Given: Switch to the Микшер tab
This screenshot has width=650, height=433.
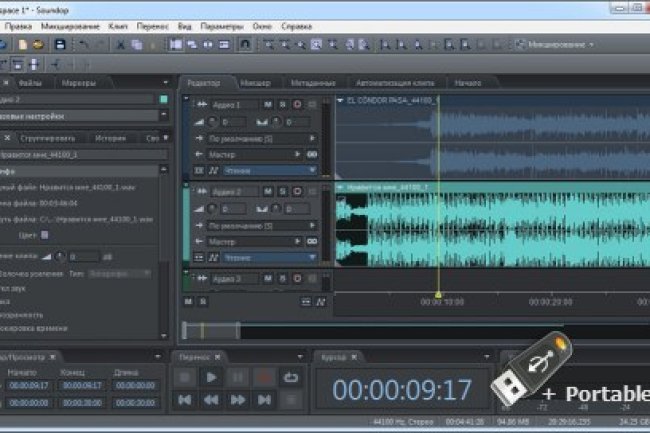Looking at the screenshot, I should click(x=255, y=83).
